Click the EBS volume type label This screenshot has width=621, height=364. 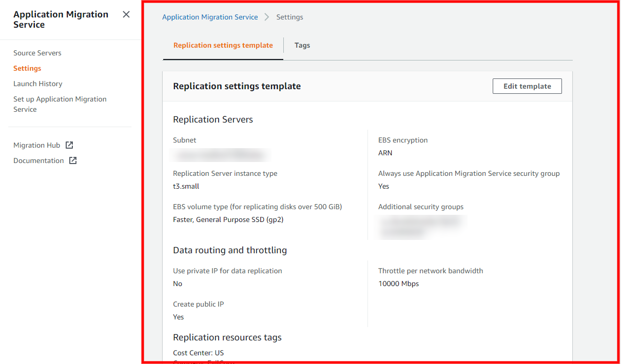(258, 207)
